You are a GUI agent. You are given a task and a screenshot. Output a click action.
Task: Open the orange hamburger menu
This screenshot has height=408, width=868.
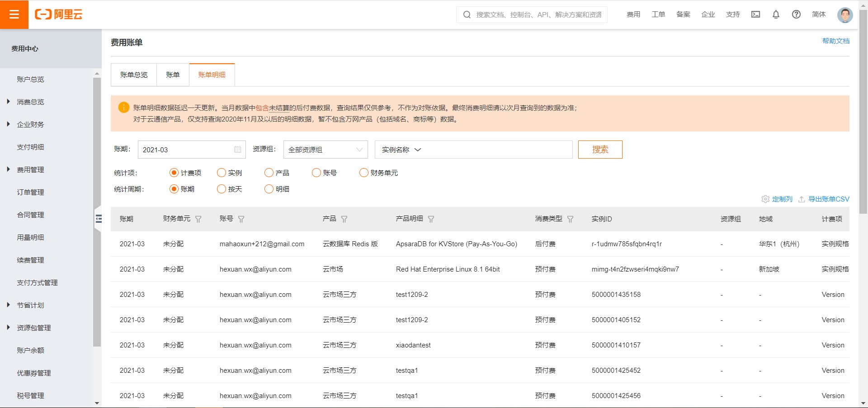(14, 14)
